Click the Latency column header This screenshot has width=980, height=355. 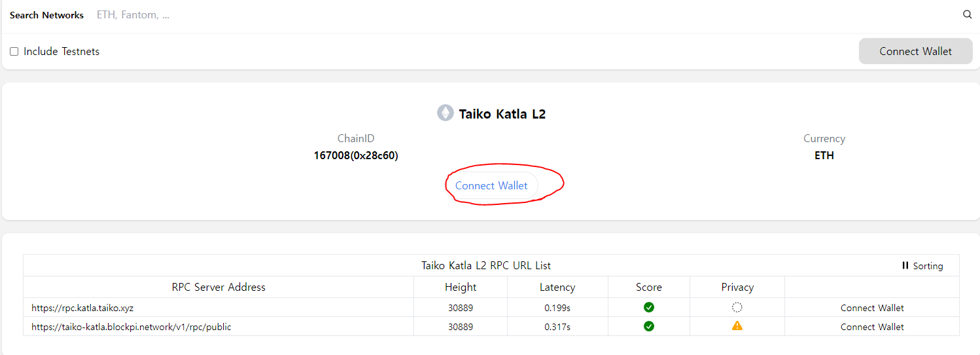(x=557, y=287)
